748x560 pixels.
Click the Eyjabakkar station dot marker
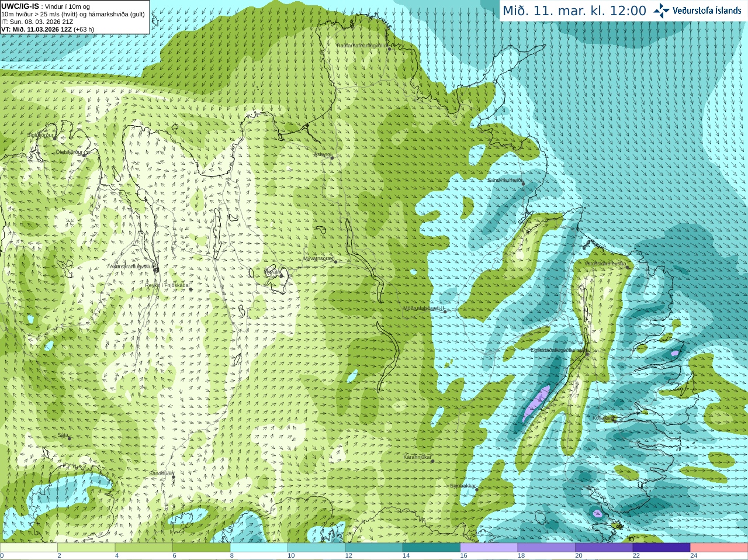point(477,490)
